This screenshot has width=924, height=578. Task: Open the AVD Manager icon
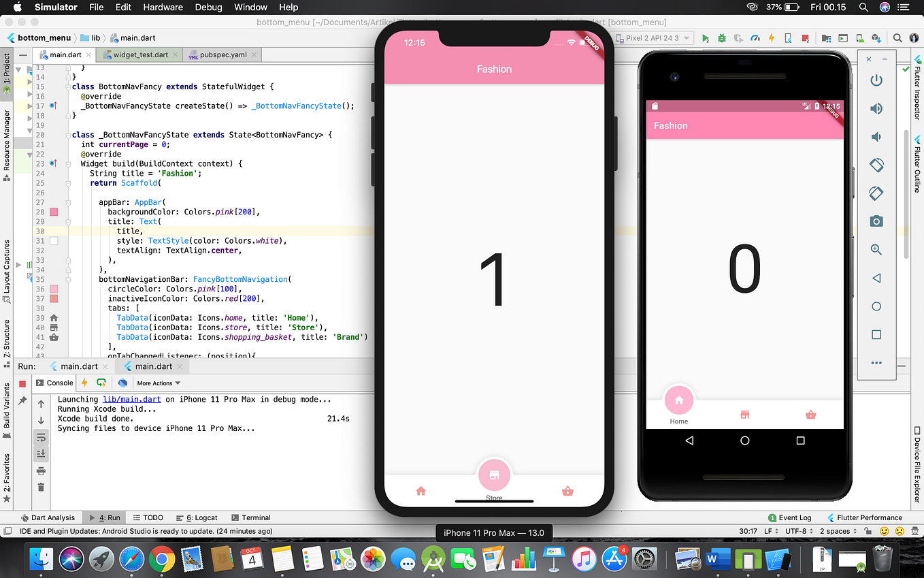pos(859,39)
